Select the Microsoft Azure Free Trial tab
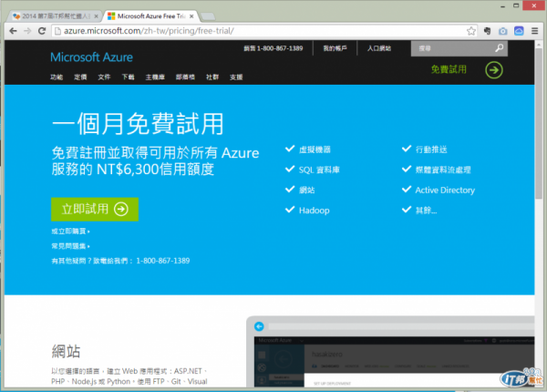 point(151,16)
